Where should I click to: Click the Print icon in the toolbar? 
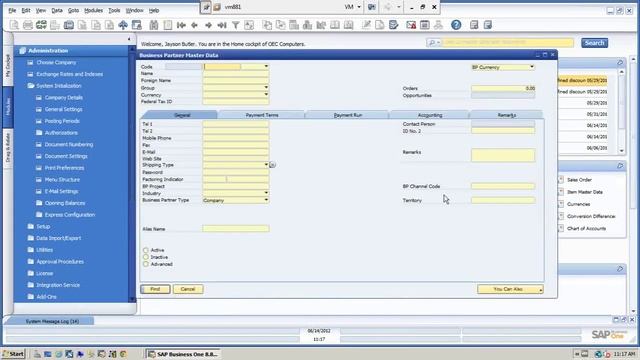tap(27, 25)
